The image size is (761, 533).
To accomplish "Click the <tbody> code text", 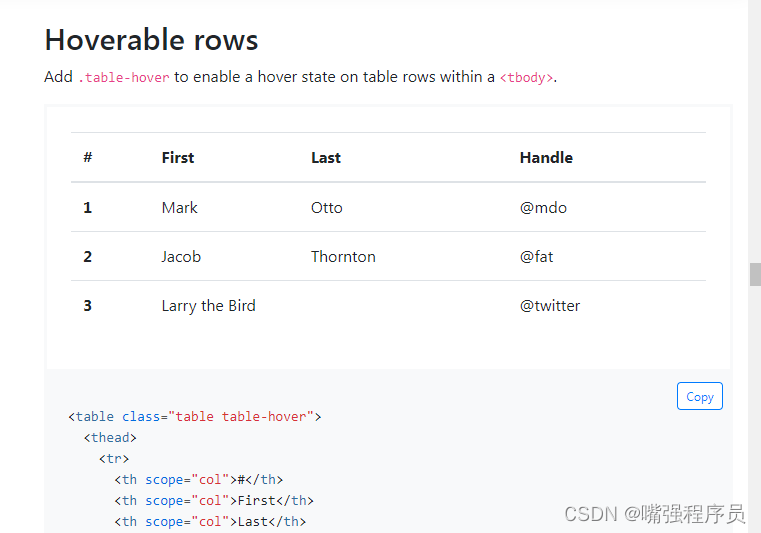I will 526,77.
